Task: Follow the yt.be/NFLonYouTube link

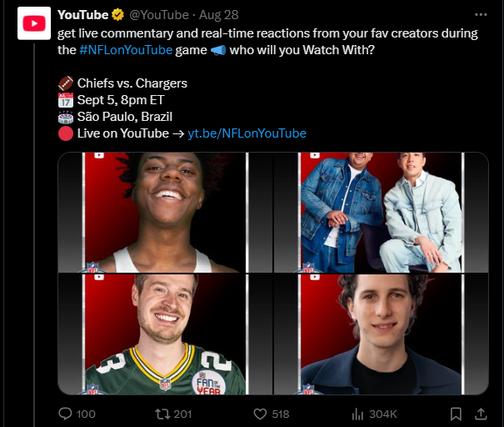Action: 247,133
